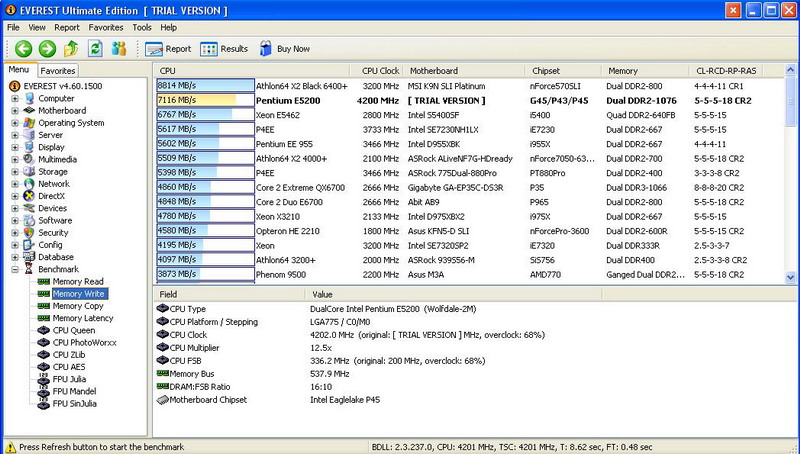The height and width of the screenshot is (454, 800).
Task: Switch to the Menu tab
Action: pyautogui.click(x=19, y=70)
